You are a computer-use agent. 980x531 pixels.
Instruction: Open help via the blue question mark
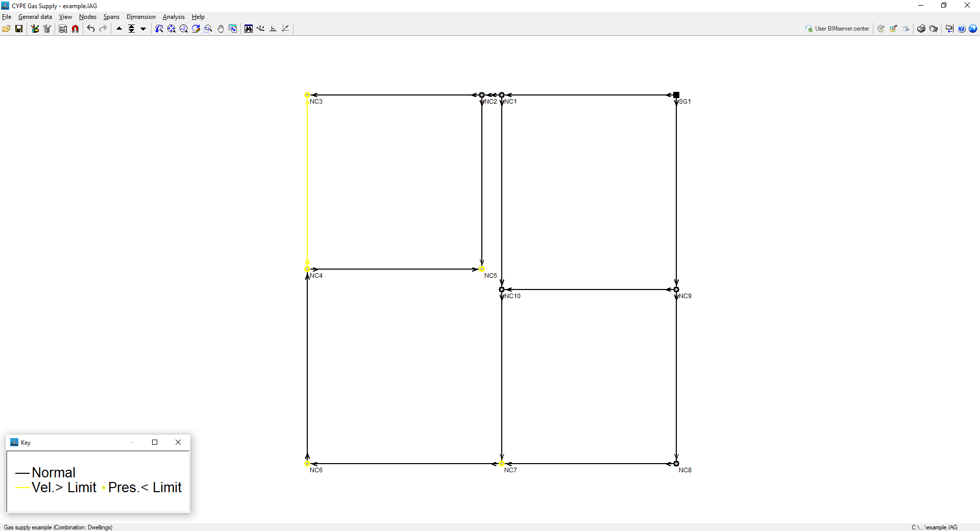(x=962, y=29)
